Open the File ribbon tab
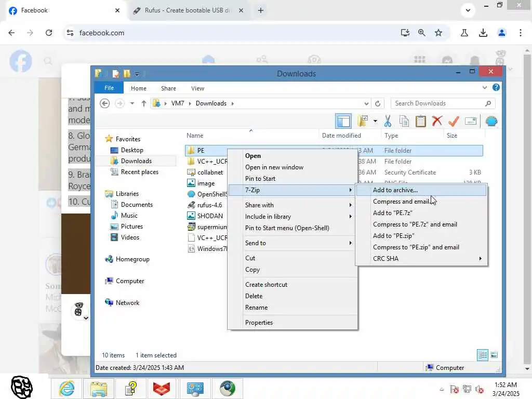532x399 pixels. click(109, 88)
